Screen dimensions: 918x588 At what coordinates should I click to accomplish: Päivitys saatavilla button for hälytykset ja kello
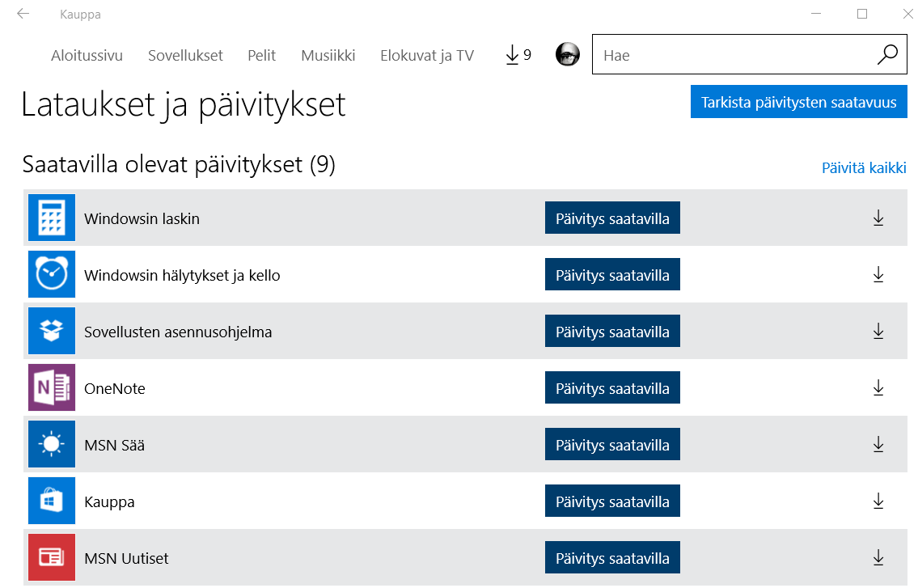612,274
